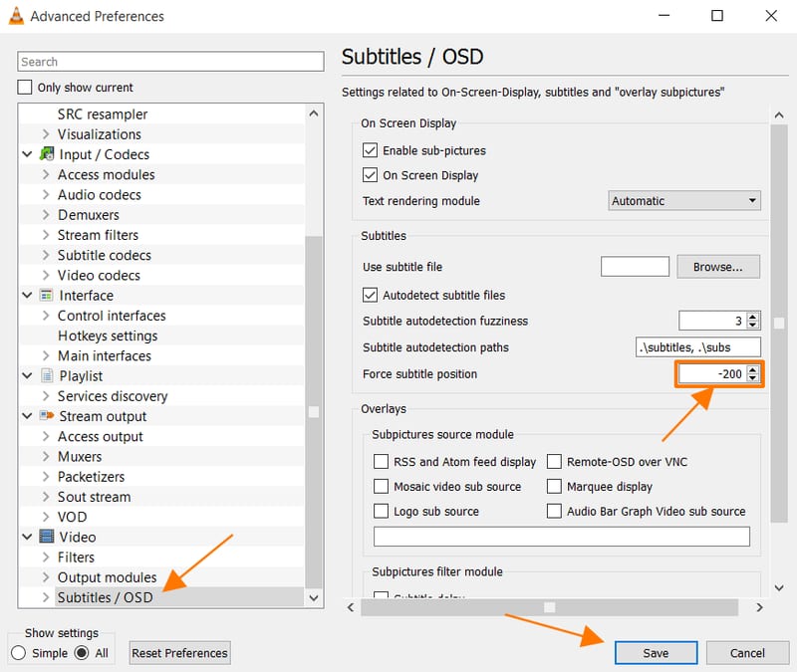Expand the Demuxers node
The image size is (797, 672).
click(x=46, y=215)
